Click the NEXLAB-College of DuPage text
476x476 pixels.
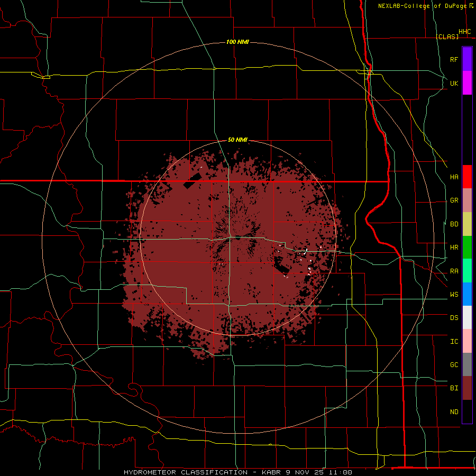click(422, 6)
